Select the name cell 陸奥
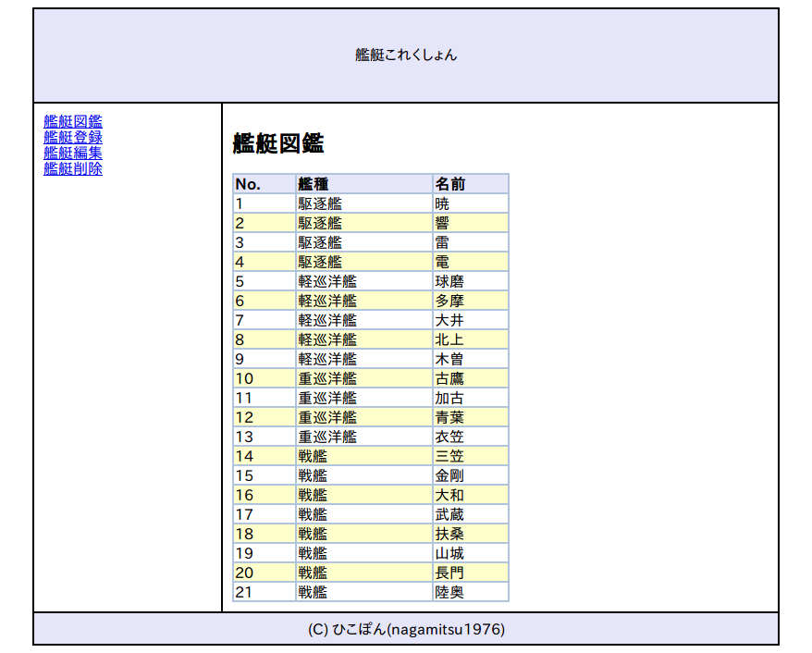This screenshot has width=812, height=653. pos(470,592)
